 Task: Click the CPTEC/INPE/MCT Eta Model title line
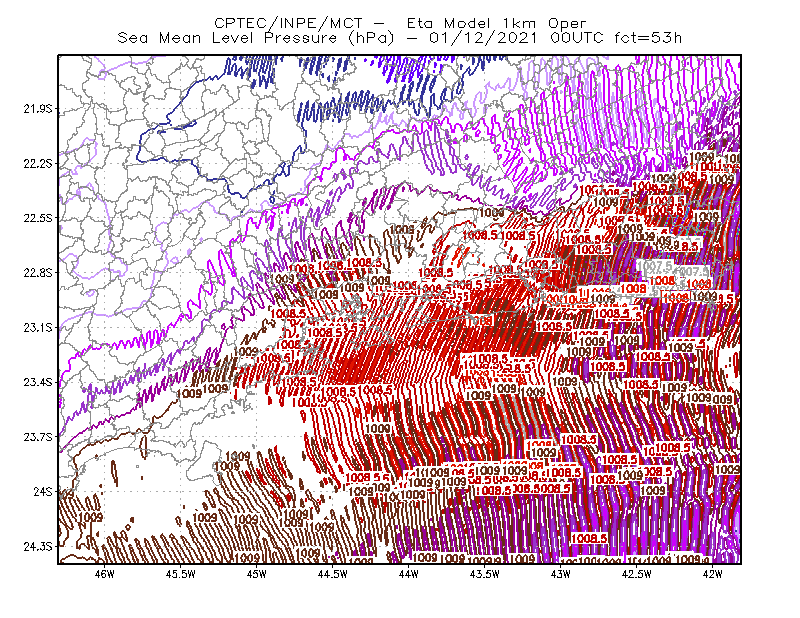(400, 23)
